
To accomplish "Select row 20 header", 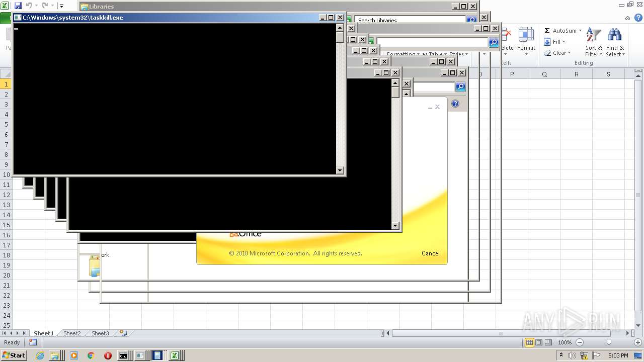I will (x=6, y=275).
